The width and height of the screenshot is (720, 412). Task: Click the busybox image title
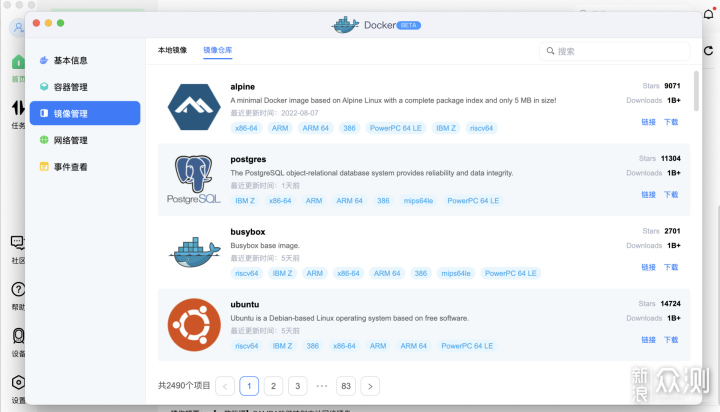point(248,231)
